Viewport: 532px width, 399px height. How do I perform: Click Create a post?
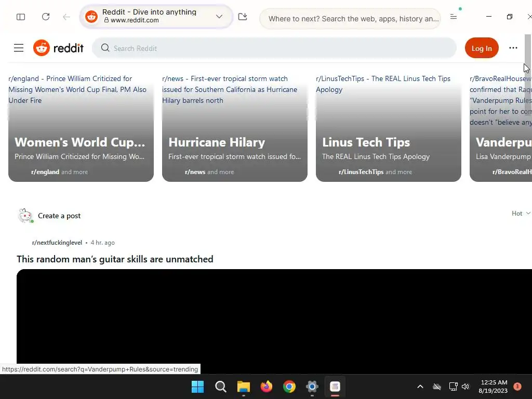tap(59, 216)
